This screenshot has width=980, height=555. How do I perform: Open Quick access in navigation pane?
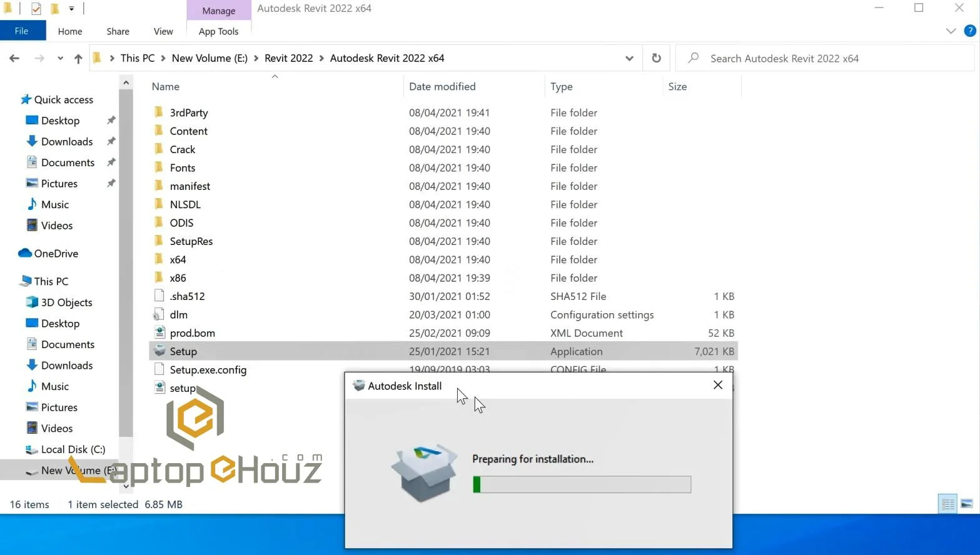pos(63,99)
